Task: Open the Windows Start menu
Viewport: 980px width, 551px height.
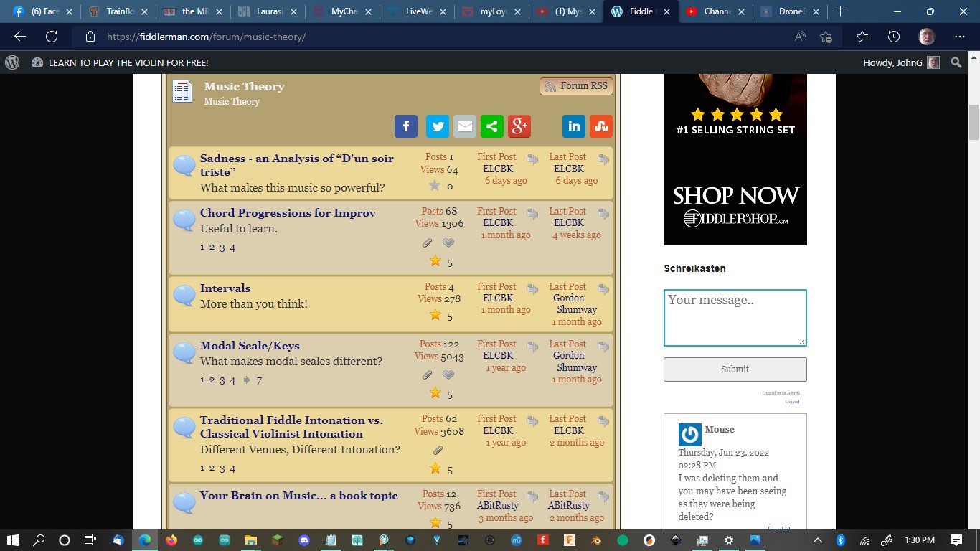Action: (x=13, y=540)
